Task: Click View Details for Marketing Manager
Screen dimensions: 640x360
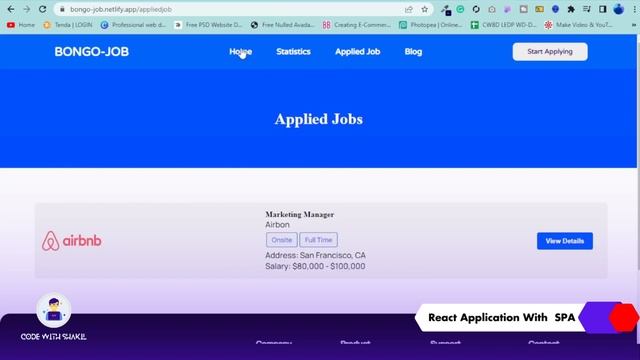Action: click(x=564, y=241)
